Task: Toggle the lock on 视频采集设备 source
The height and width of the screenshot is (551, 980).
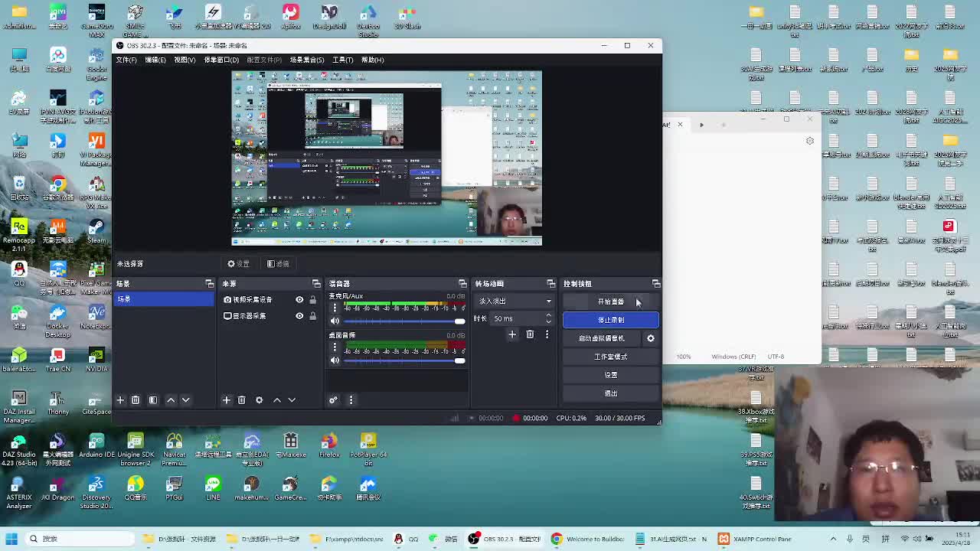Action: click(312, 300)
